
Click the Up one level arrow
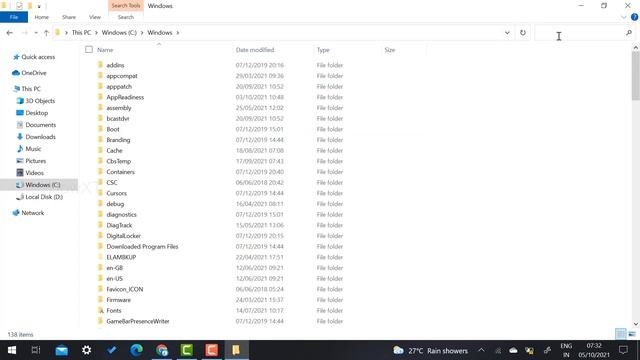[x=46, y=33]
